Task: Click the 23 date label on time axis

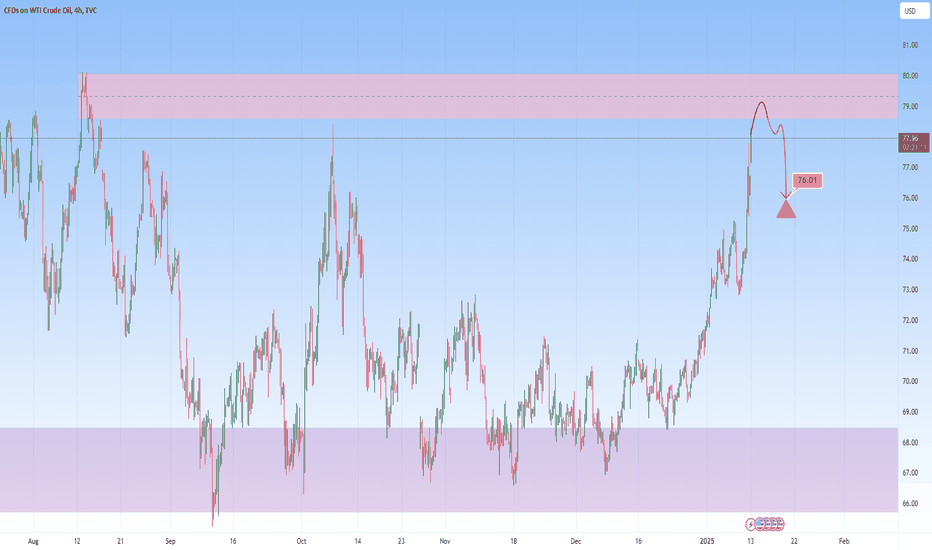Action: (x=401, y=541)
